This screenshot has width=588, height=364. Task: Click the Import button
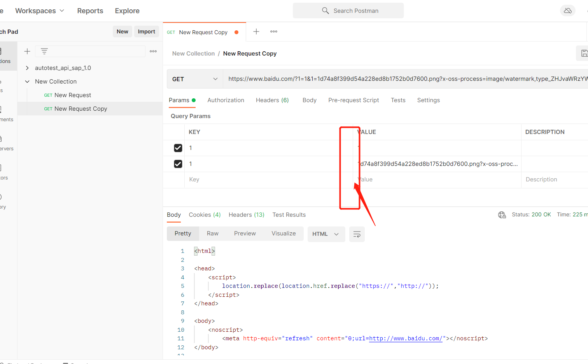click(147, 31)
